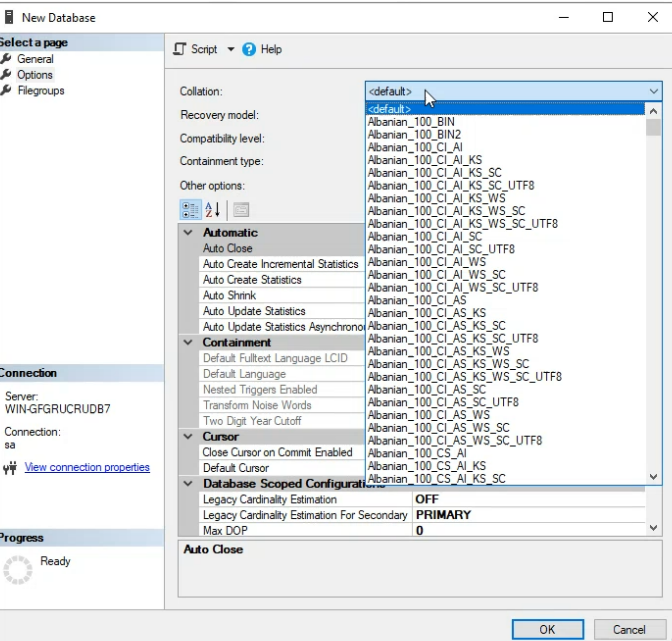
Task: Choose Albanian_100_BIN2 collation
Action: tap(505, 135)
